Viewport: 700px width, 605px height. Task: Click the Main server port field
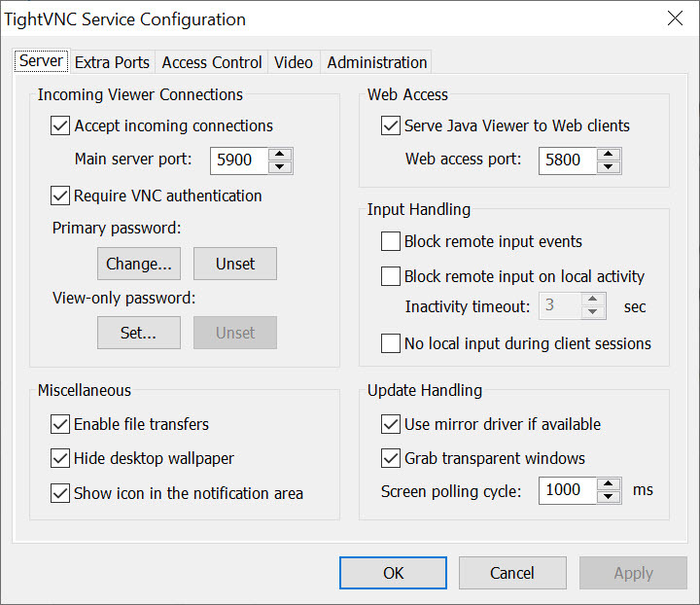point(239,160)
